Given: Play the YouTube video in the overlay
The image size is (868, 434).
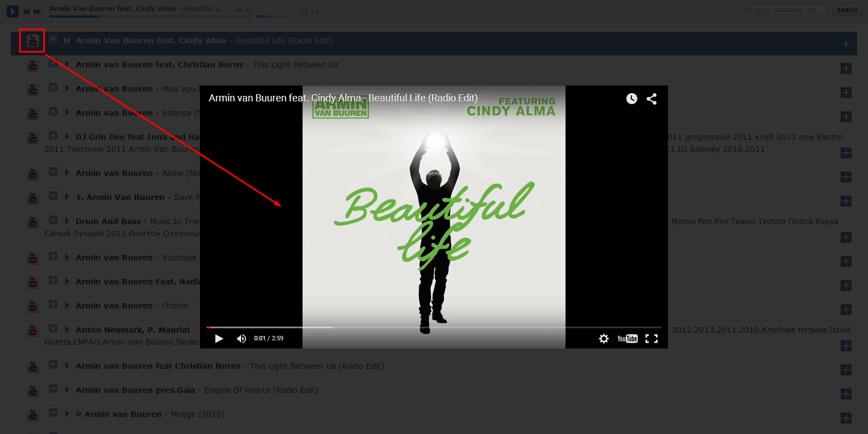Looking at the screenshot, I should click(219, 339).
